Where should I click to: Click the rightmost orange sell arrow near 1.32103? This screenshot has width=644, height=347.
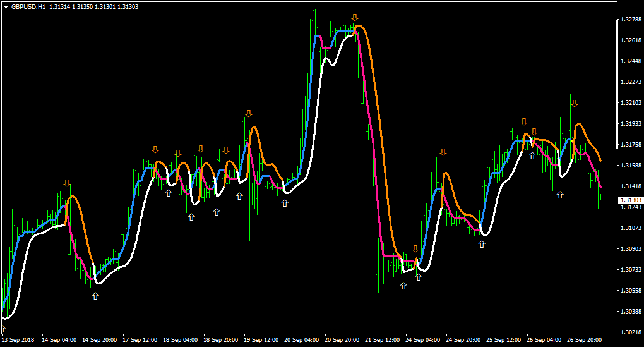coord(575,104)
